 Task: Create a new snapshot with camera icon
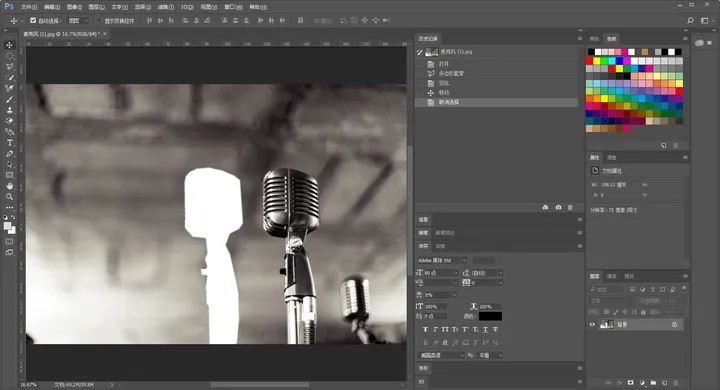coord(558,208)
